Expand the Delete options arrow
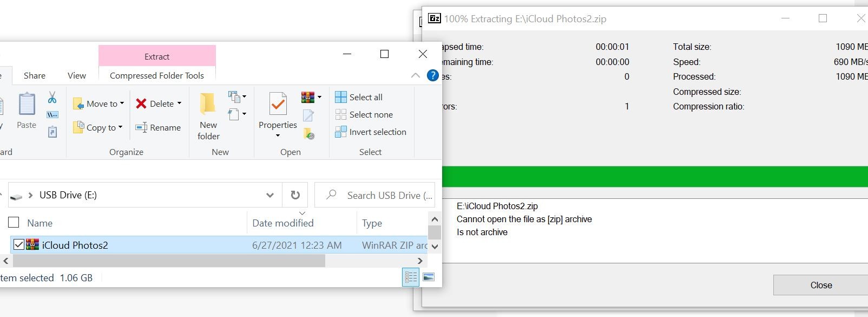The width and height of the screenshot is (868, 317). click(x=179, y=103)
